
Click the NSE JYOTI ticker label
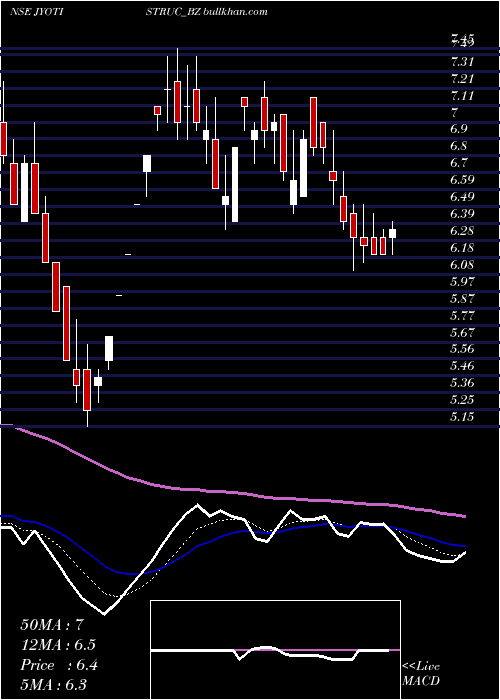36,12
